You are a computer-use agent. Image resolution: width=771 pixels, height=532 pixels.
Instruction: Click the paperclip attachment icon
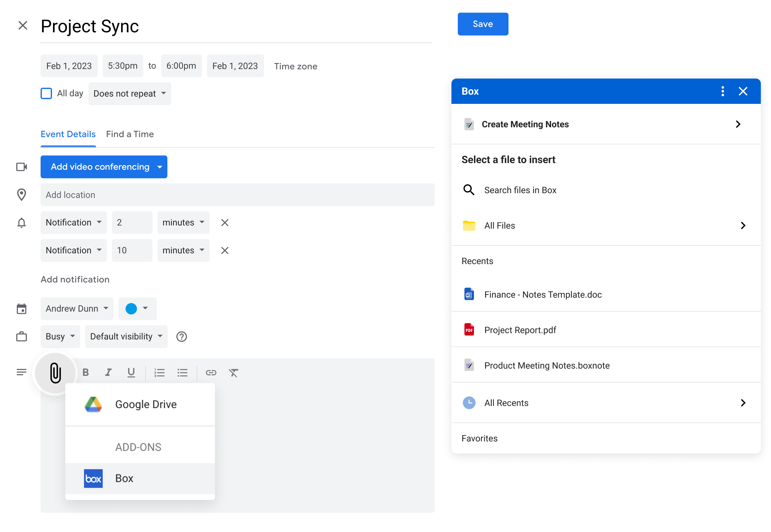pos(55,373)
